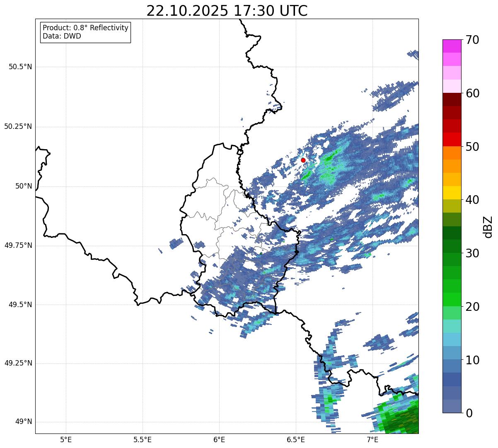Click the bright green colorbar segment above 20
The width and height of the screenshot is (498, 448).
(x=452, y=300)
